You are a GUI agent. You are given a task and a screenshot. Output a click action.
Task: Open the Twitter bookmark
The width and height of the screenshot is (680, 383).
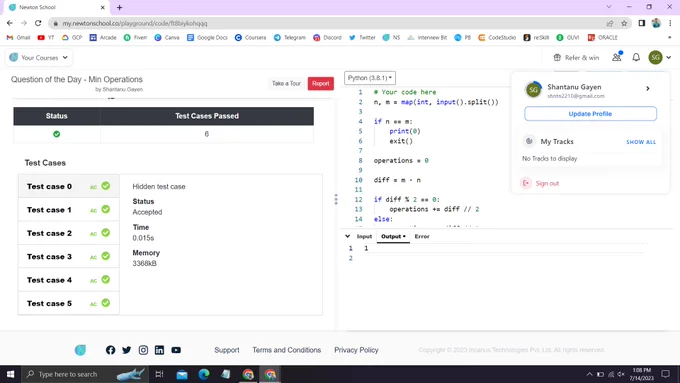[x=362, y=38]
